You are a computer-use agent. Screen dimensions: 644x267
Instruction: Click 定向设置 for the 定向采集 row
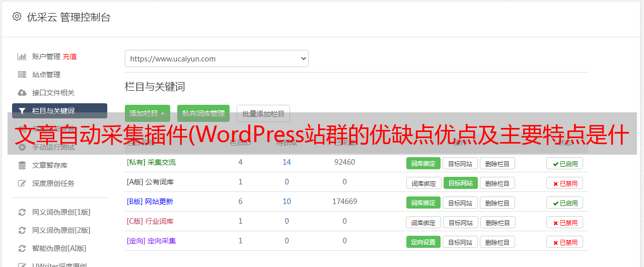point(423,242)
